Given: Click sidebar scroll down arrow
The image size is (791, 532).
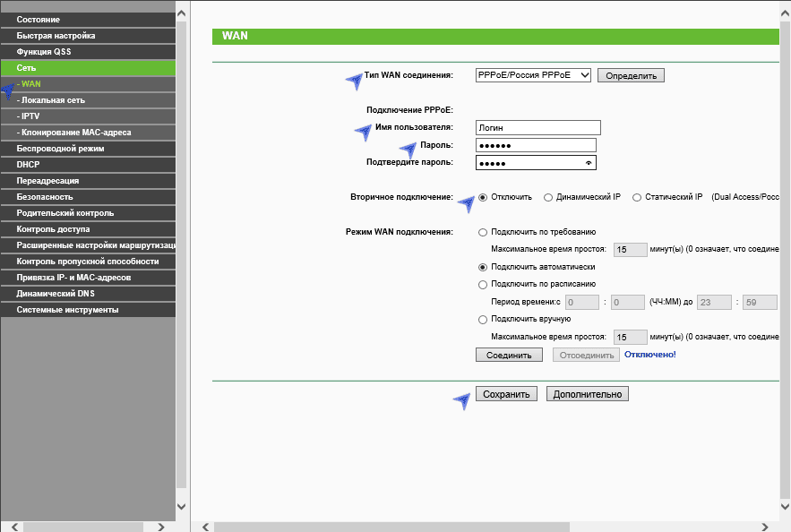Looking at the screenshot, I should click(x=182, y=506).
